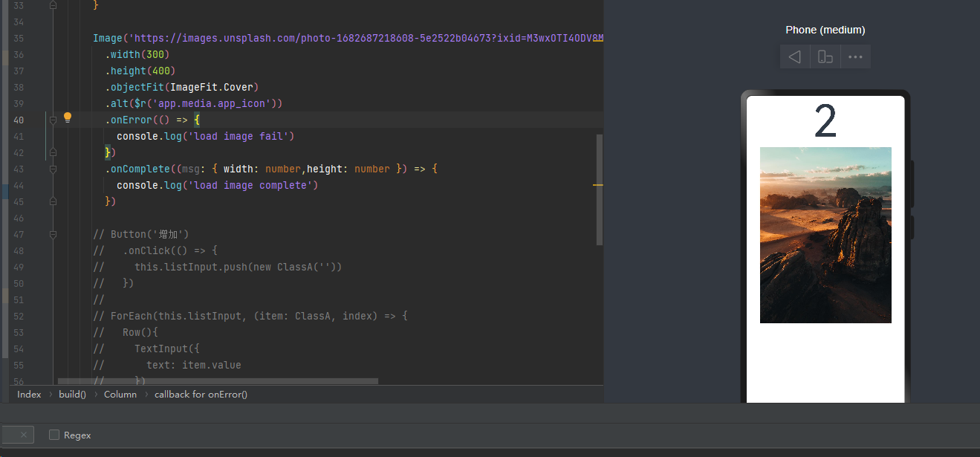This screenshot has width=980, height=457.
Task: Open the previewer three-dots more options
Action: (855, 56)
